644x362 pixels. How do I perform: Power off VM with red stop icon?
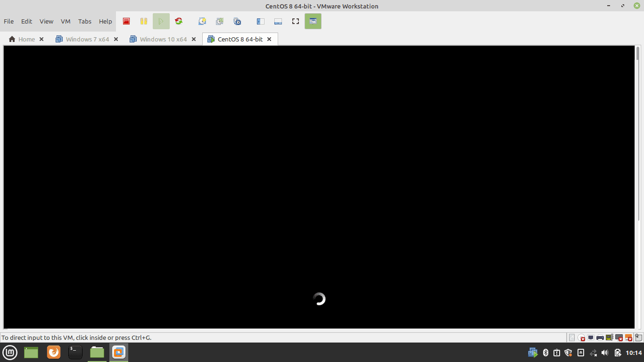pos(126,21)
